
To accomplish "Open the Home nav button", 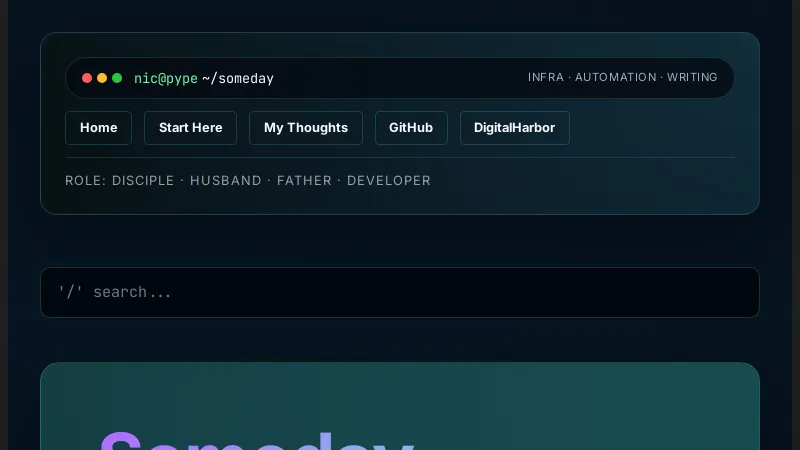I will tap(98, 128).
